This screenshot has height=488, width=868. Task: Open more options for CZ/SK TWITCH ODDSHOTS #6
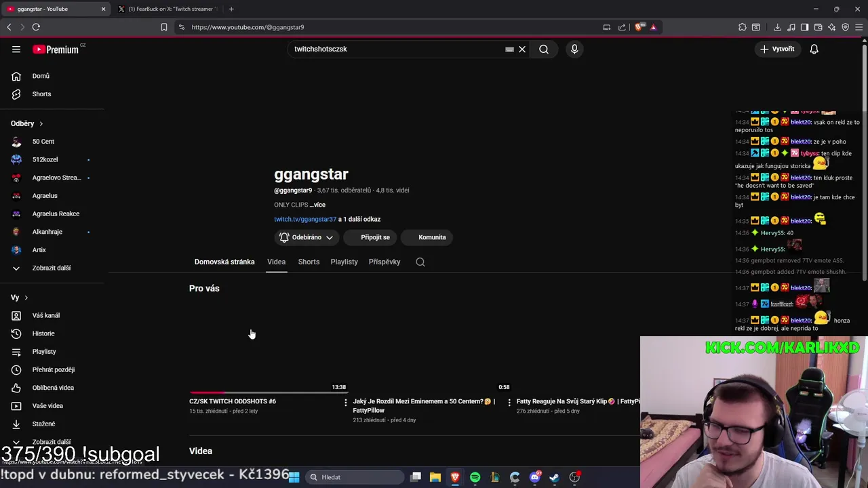tap(346, 403)
